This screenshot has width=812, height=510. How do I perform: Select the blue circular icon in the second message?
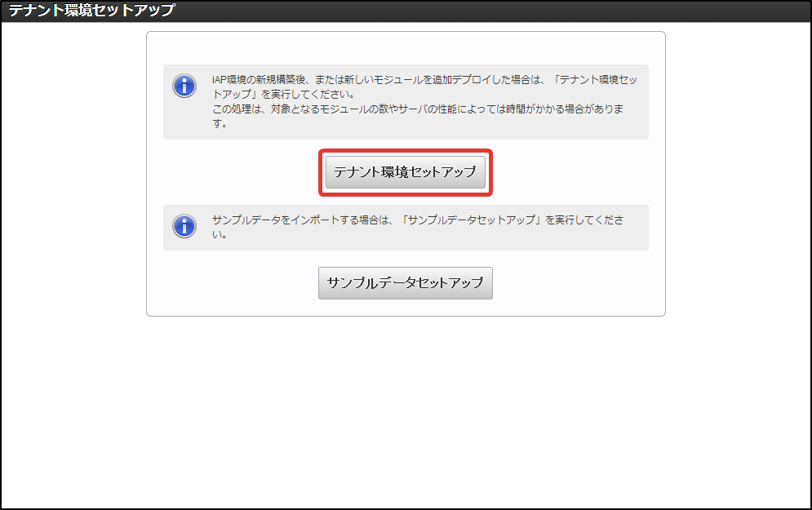(x=184, y=227)
